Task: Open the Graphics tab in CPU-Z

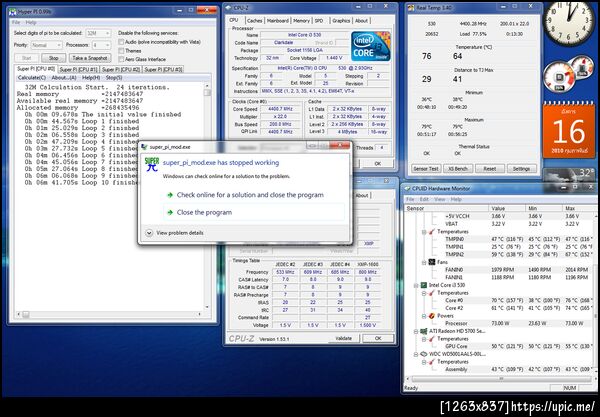Action: coord(341,21)
